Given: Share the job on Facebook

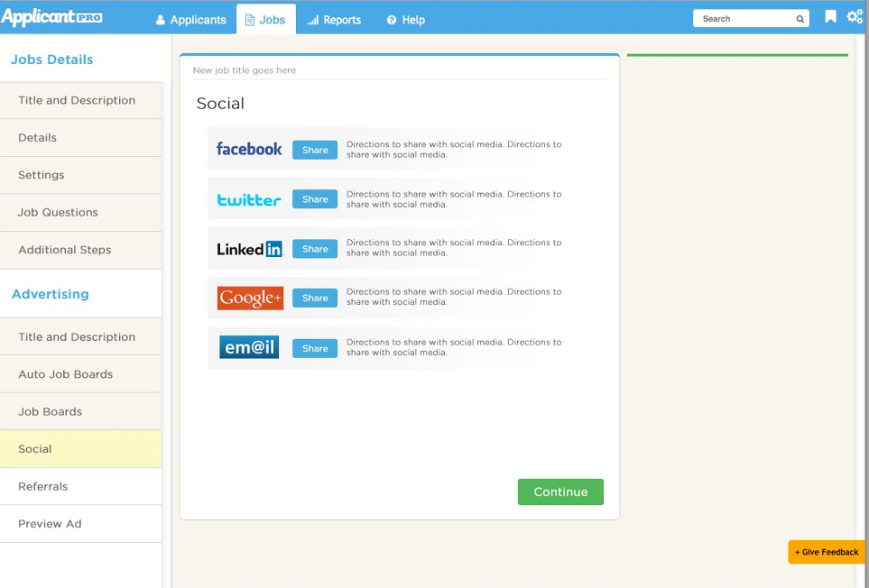Looking at the screenshot, I should [315, 150].
